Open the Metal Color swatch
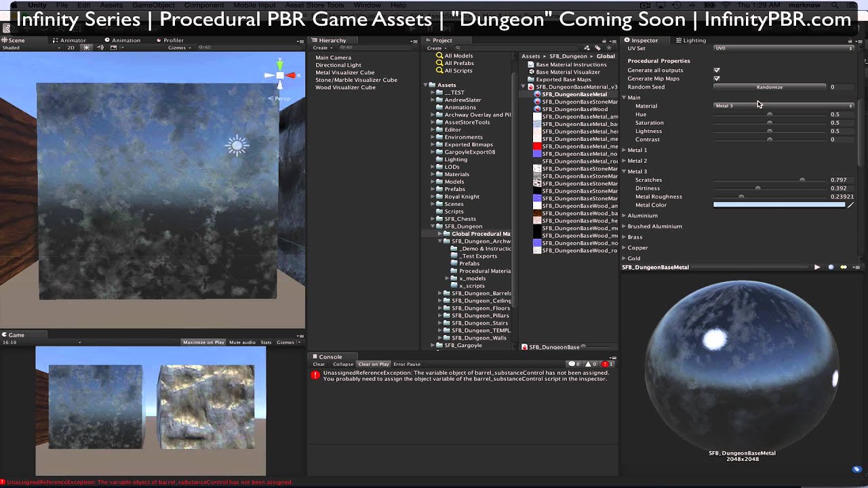Image resolution: width=868 pixels, height=488 pixels. click(779, 205)
